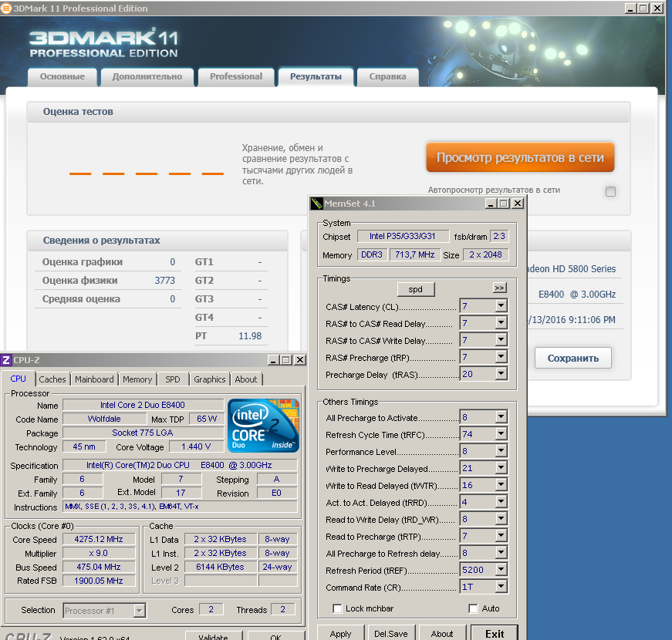672x640 pixels.
Task: Switch to the Основные tab
Action: point(62,76)
